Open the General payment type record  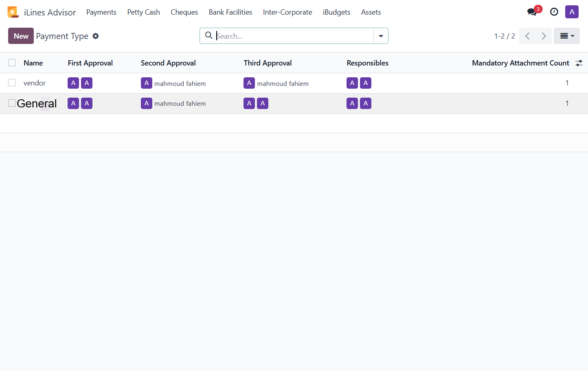coord(37,103)
